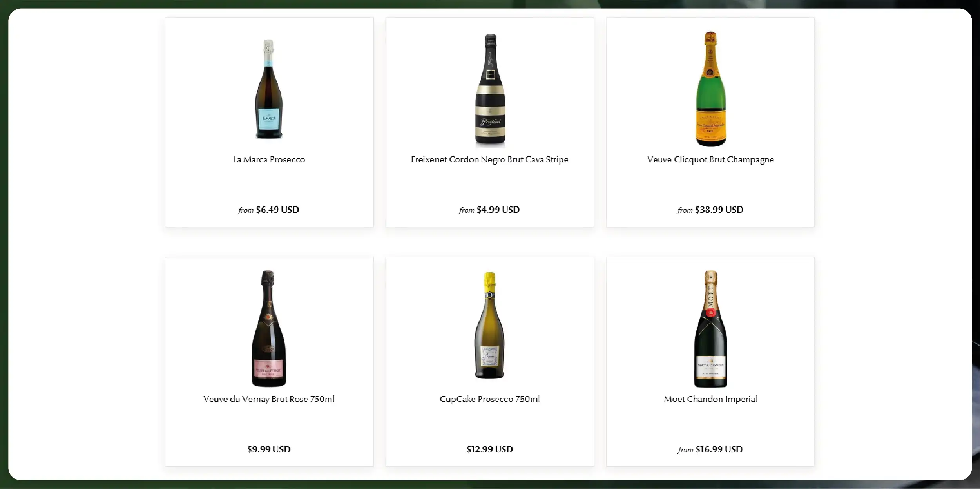Open the CupCake Prosecco 750ml title link
The image size is (980, 489).
click(x=489, y=399)
